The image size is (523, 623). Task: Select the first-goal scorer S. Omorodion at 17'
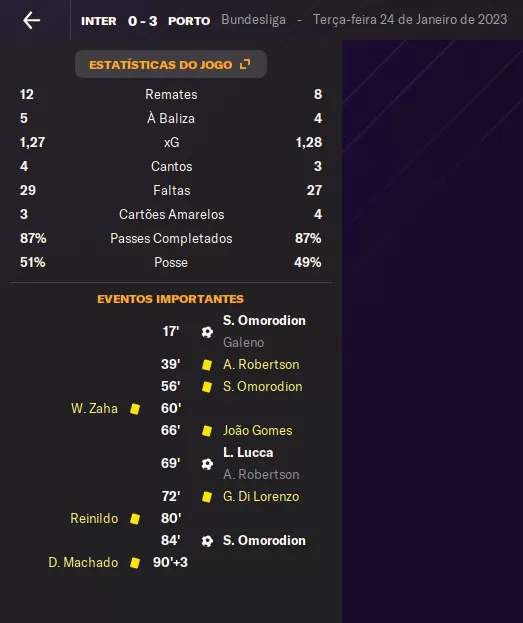point(264,320)
